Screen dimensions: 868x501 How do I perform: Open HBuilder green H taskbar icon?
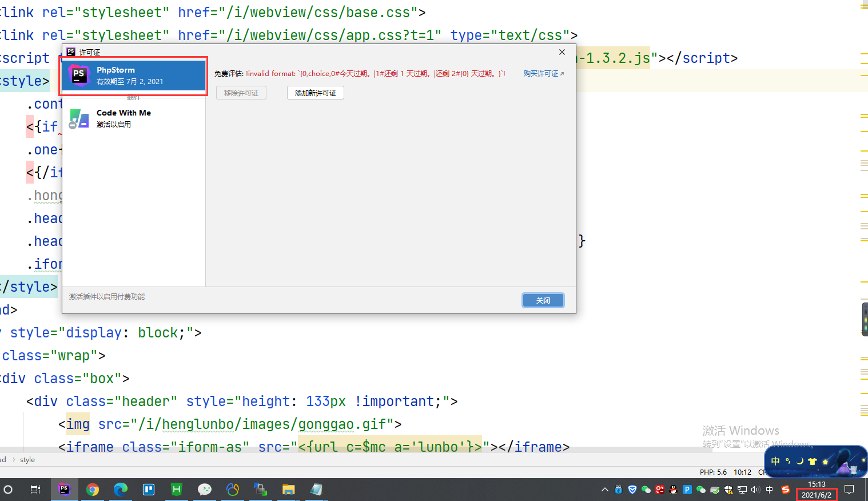[177, 490]
